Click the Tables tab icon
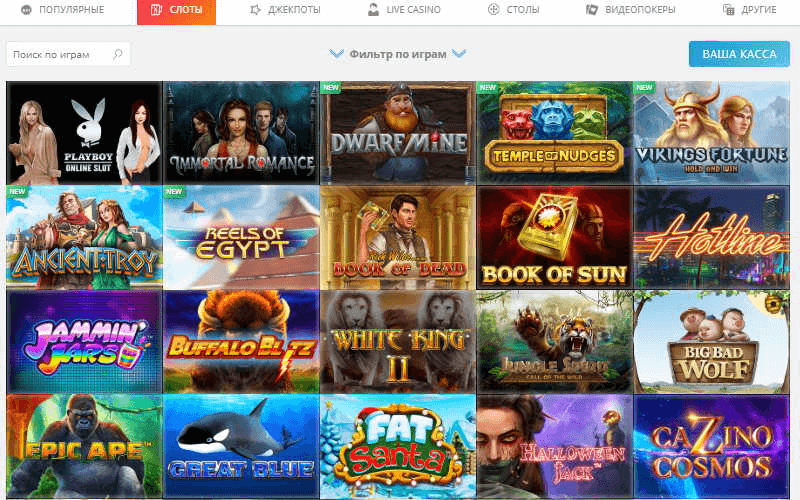This screenshot has height=500, width=800. tap(493, 9)
